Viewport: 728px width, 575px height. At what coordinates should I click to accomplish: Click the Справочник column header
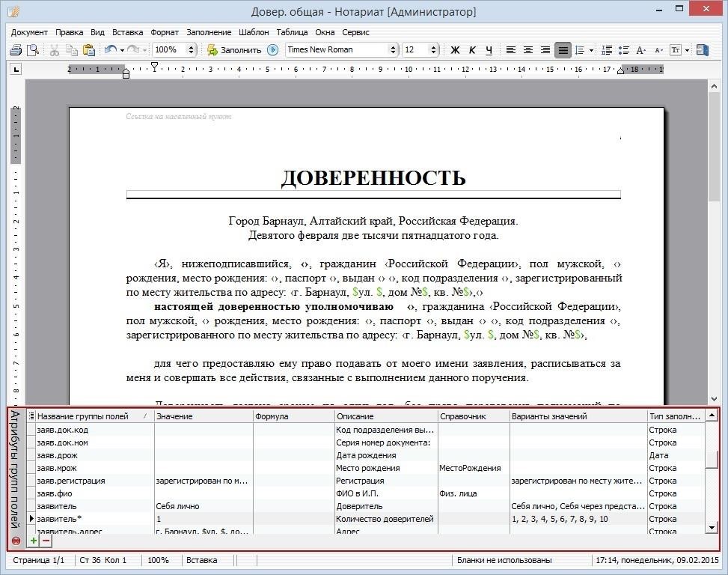pyautogui.click(x=474, y=416)
